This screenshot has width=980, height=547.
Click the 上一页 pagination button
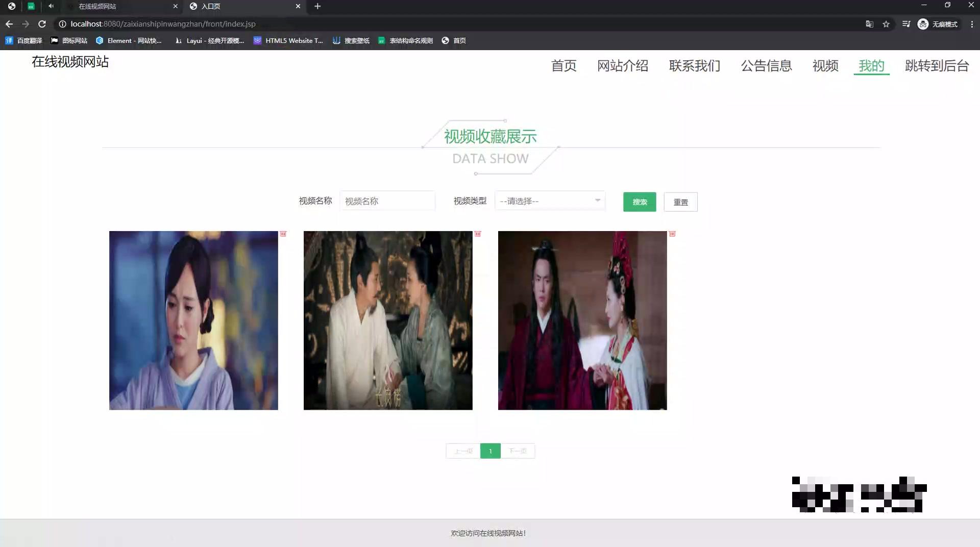(463, 451)
